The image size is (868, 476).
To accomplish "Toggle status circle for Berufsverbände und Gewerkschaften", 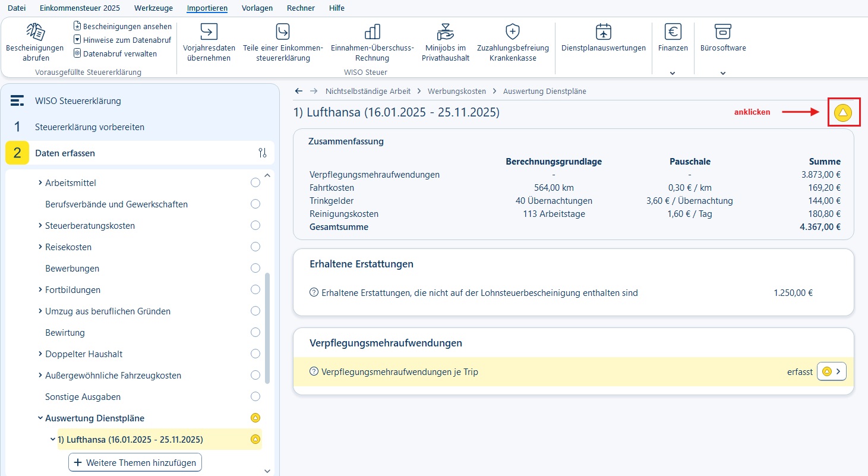I will tap(255, 204).
